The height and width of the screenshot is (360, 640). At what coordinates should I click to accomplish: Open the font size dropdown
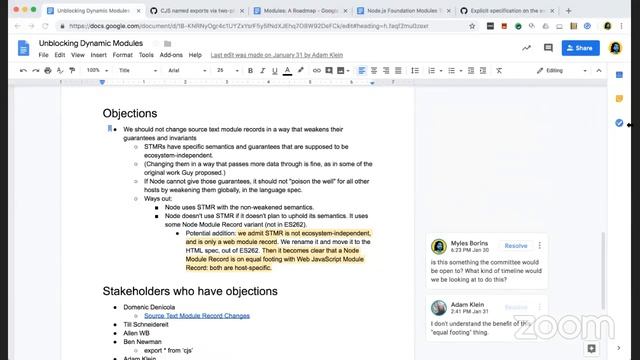[x=228, y=71]
